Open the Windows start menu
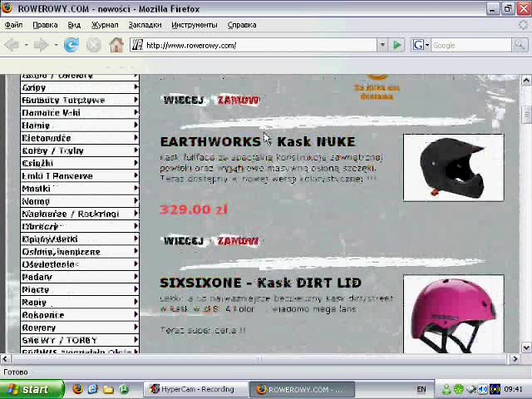532x399 pixels. pos(32,389)
